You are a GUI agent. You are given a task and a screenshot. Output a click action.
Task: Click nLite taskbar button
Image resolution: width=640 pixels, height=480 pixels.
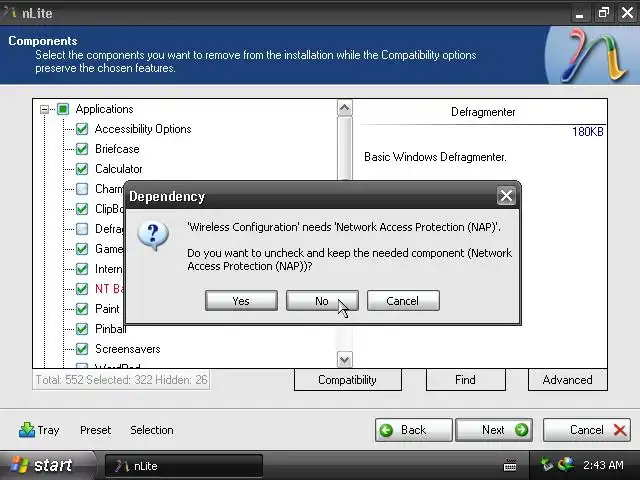coord(184,466)
